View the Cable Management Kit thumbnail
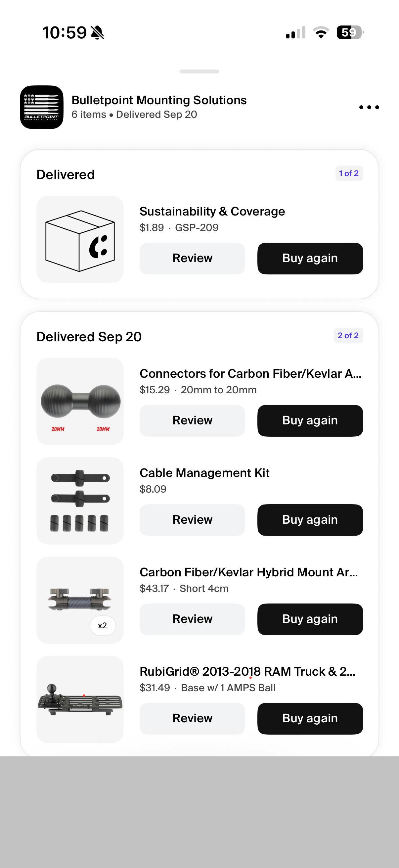Image resolution: width=399 pixels, height=868 pixels. coord(80,501)
